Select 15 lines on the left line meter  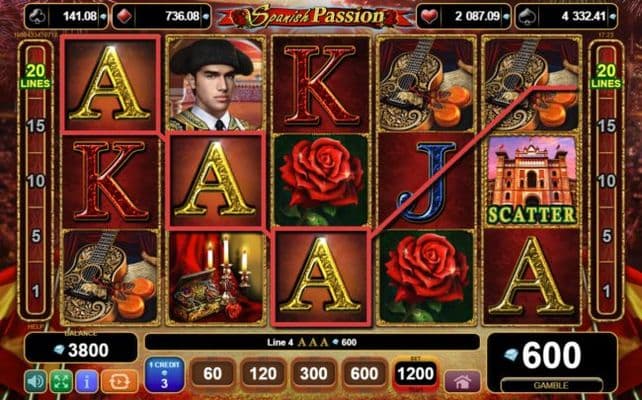pos(36,126)
